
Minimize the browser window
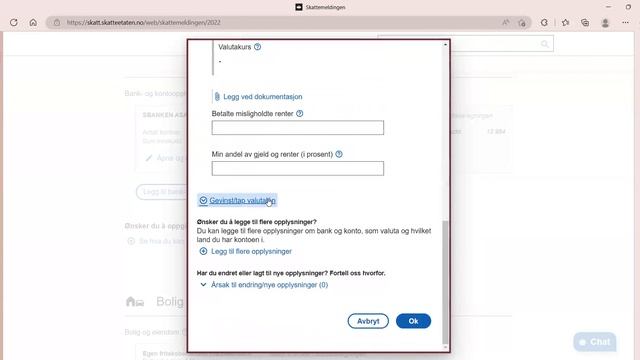point(609,7)
